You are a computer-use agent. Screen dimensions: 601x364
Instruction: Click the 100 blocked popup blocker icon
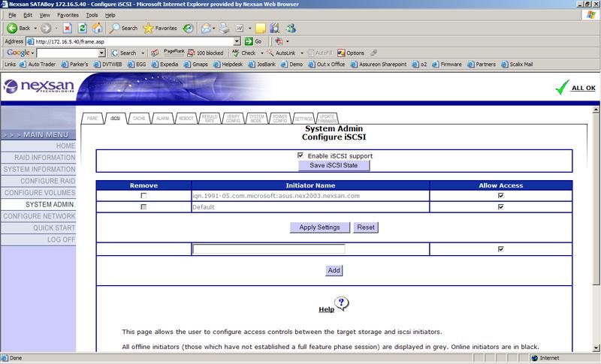click(205, 53)
